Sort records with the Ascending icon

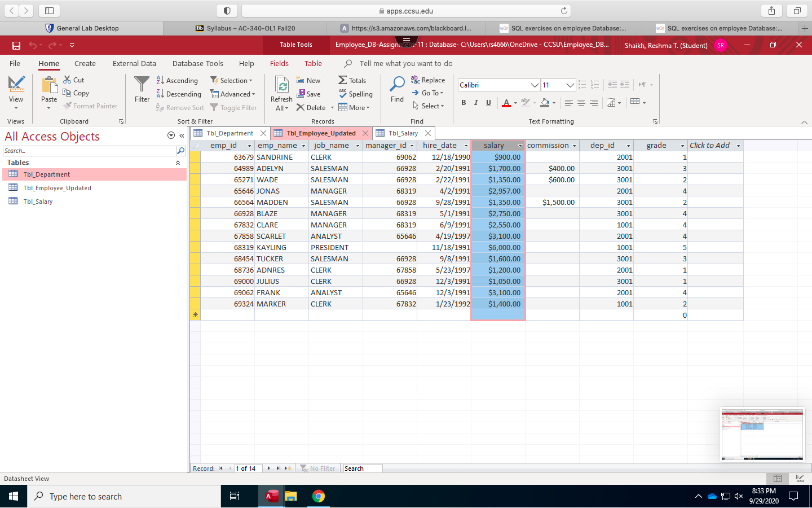[178, 80]
